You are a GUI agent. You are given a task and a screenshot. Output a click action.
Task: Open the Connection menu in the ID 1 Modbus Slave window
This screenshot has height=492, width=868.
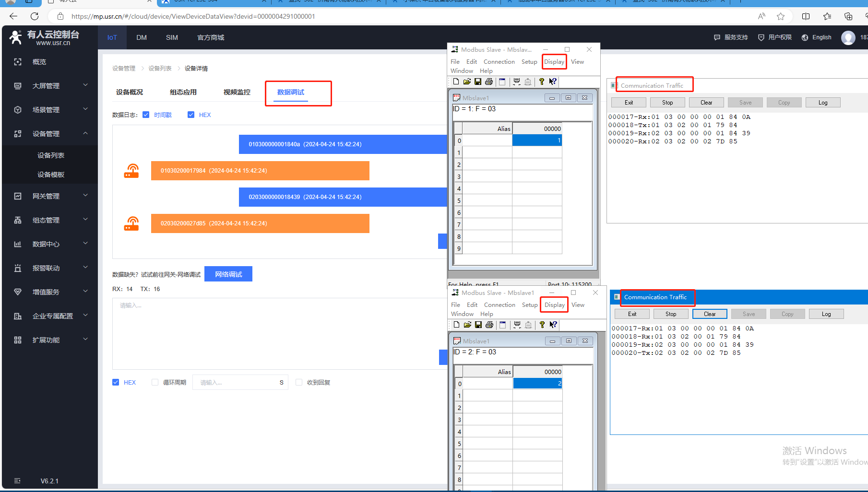point(499,62)
